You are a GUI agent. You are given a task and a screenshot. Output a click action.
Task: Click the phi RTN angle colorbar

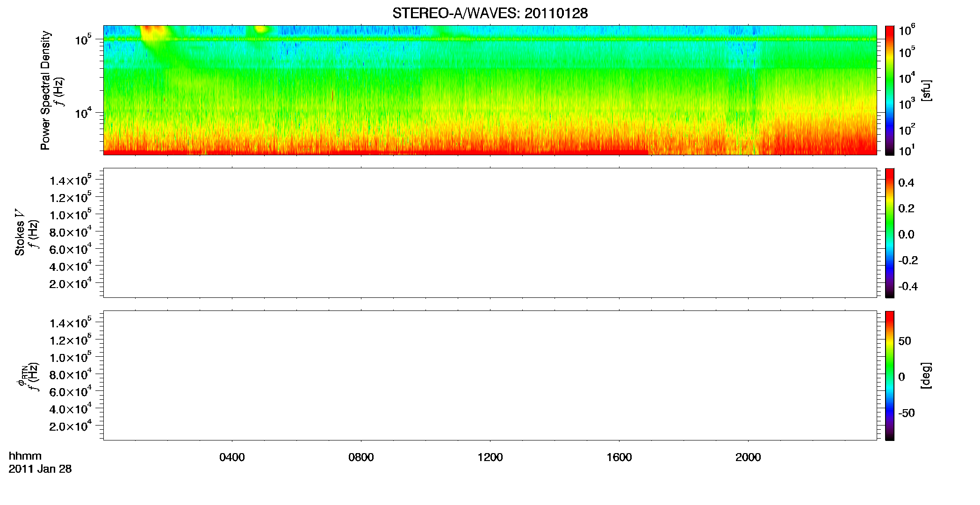click(890, 375)
